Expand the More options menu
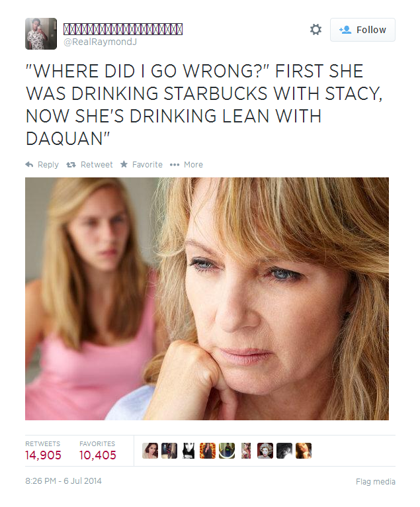The image size is (420, 507). (x=175, y=165)
